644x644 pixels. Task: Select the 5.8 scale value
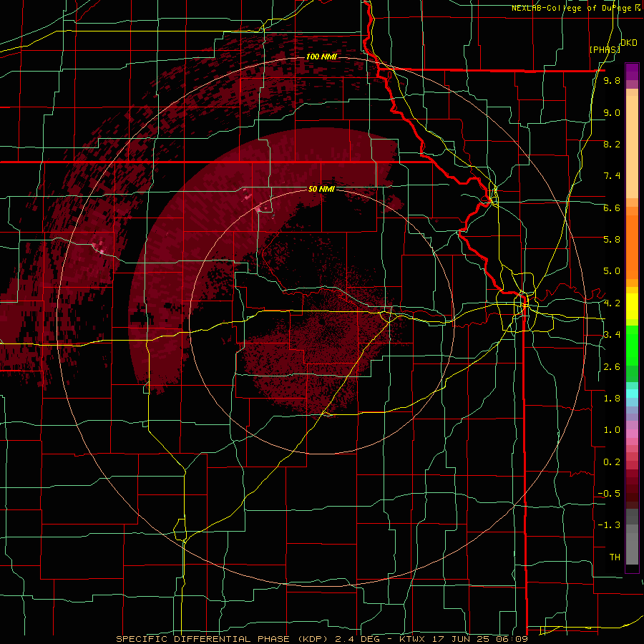612,240
